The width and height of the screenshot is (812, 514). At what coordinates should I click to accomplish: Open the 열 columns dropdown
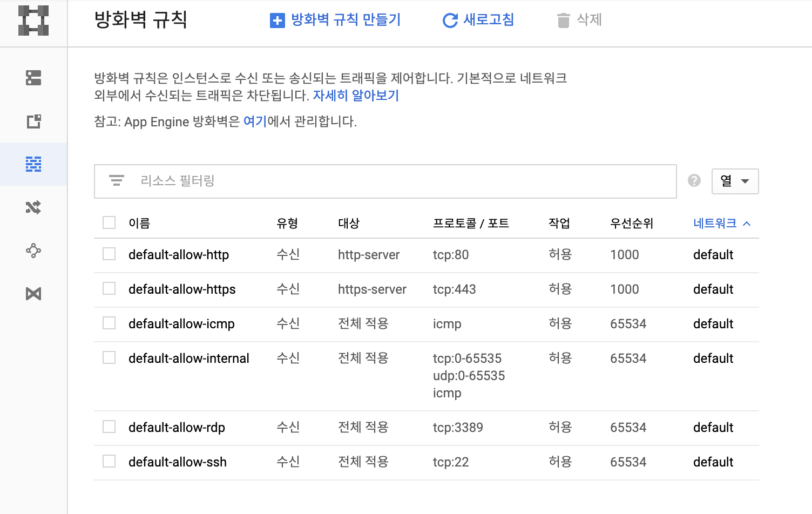point(735,181)
